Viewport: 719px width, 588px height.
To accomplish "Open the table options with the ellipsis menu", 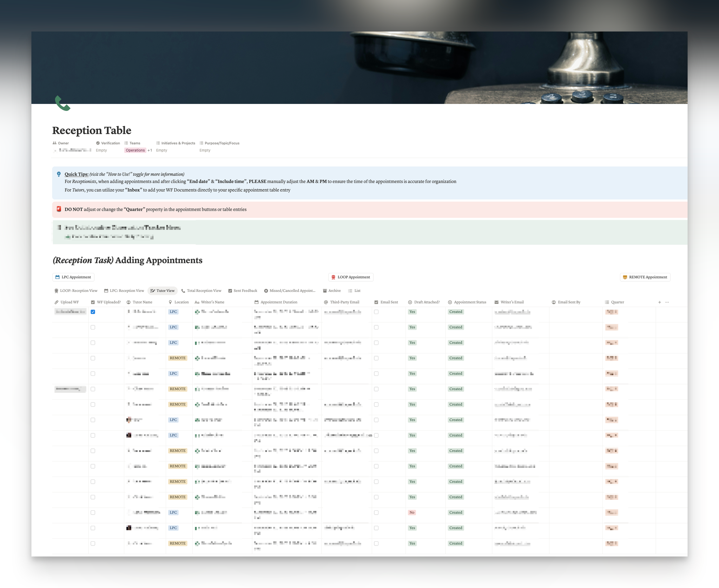I will 667,302.
